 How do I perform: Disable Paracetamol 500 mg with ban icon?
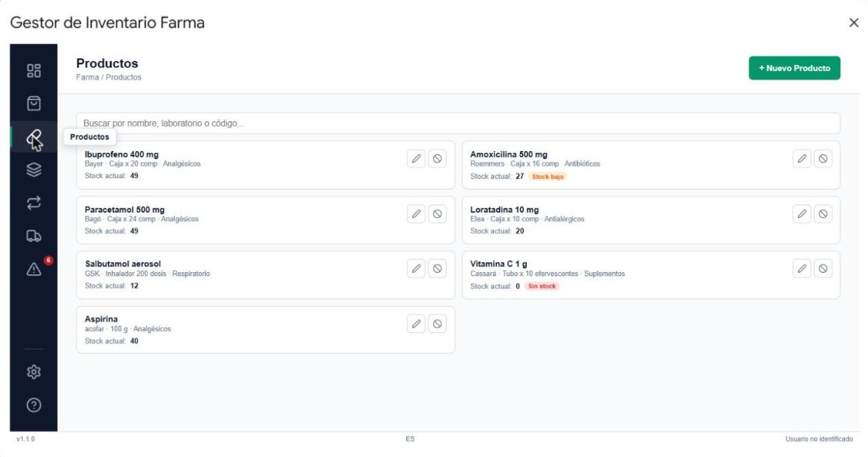pos(437,214)
